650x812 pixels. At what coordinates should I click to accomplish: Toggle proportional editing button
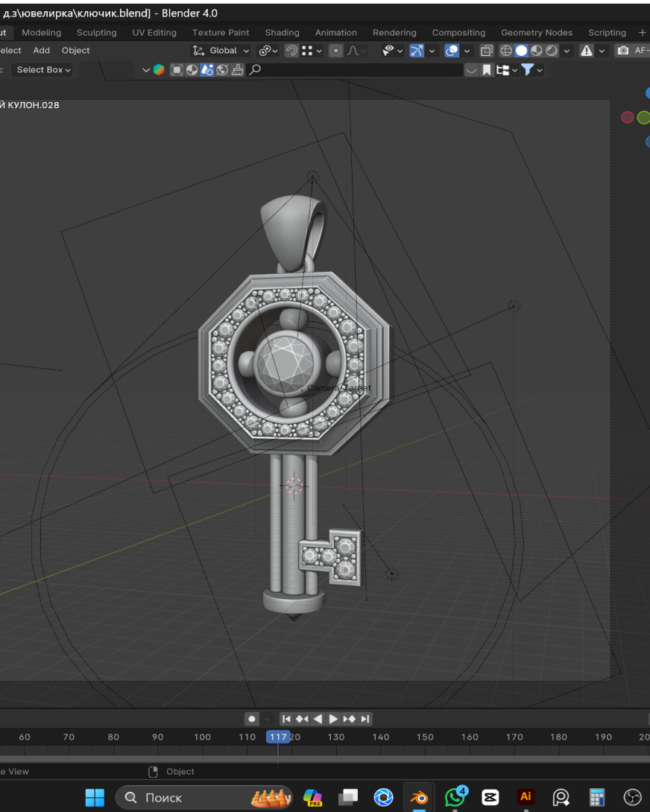336,51
